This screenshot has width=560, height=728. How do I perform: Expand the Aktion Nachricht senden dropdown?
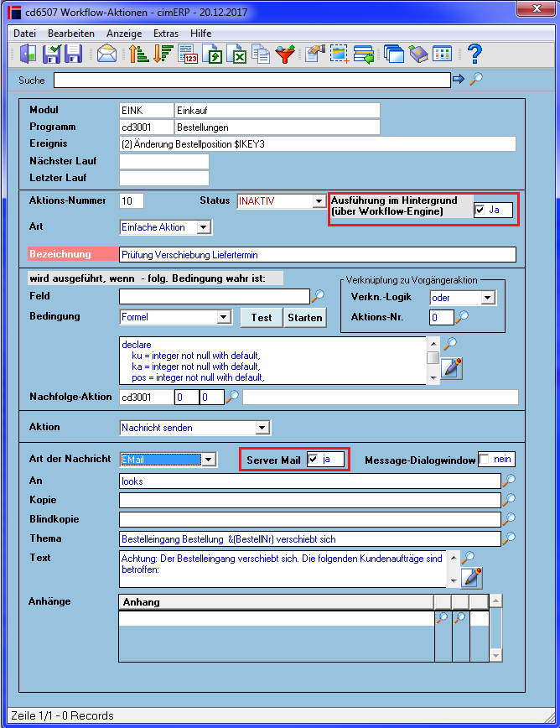tap(262, 428)
